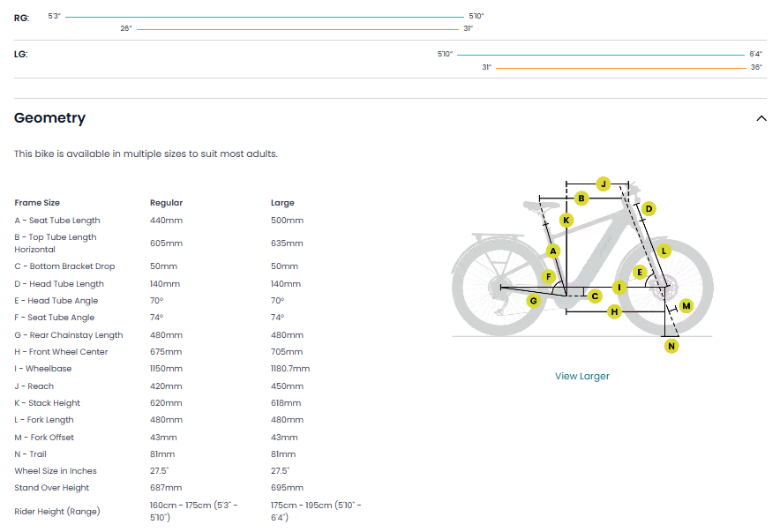Click the 'Large' column header
The height and width of the screenshot is (532, 780).
coord(282,203)
